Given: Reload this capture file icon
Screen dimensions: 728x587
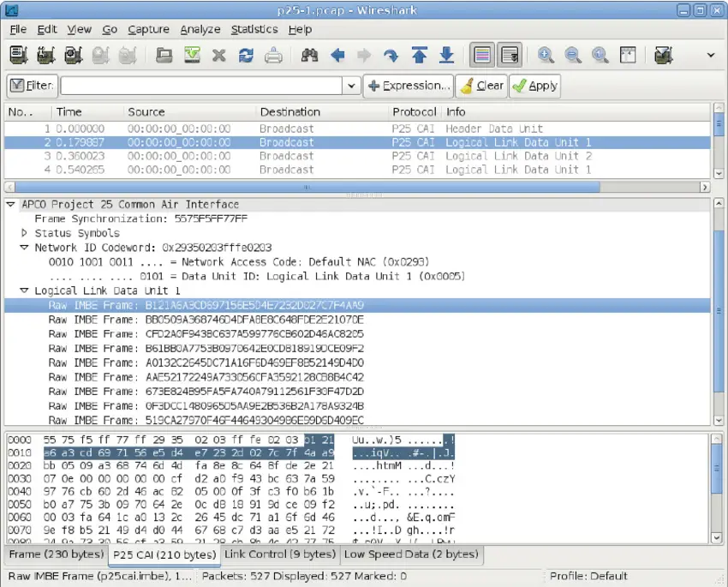Looking at the screenshot, I should tap(246, 56).
